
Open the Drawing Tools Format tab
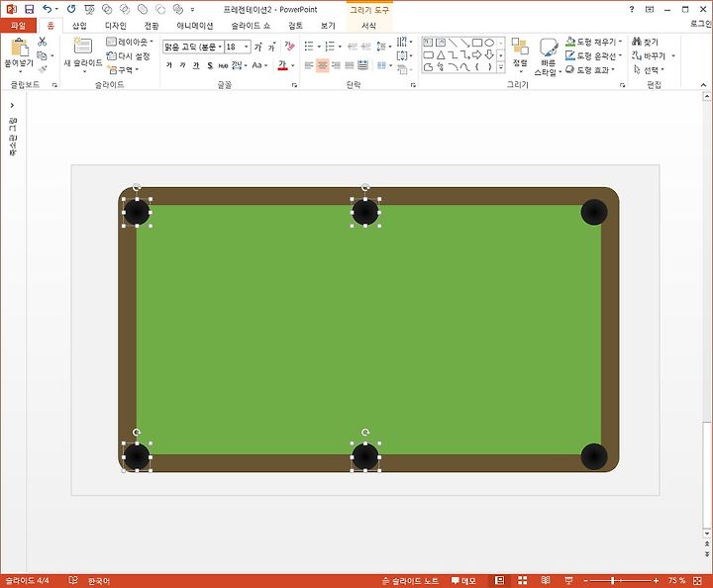(x=368, y=26)
